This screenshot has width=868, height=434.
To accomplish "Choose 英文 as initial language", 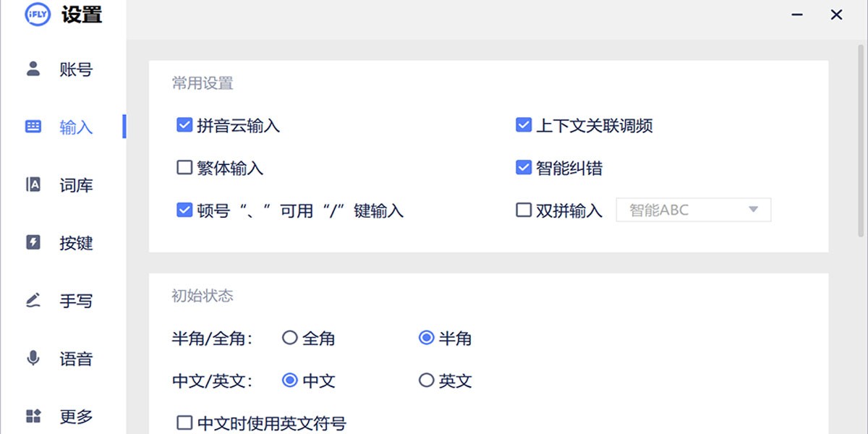I will point(426,380).
